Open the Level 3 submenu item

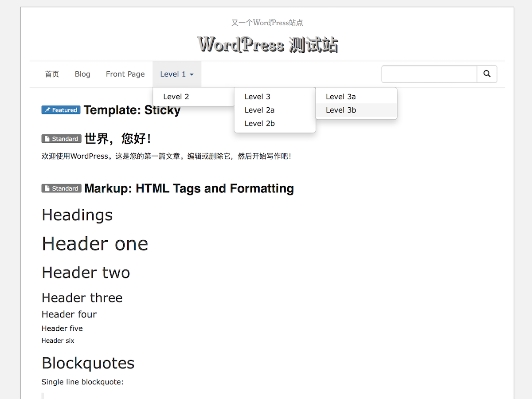click(257, 97)
